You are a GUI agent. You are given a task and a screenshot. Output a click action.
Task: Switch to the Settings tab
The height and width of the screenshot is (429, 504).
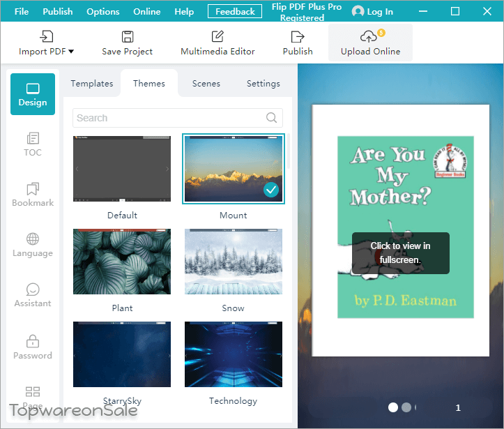tap(264, 83)
